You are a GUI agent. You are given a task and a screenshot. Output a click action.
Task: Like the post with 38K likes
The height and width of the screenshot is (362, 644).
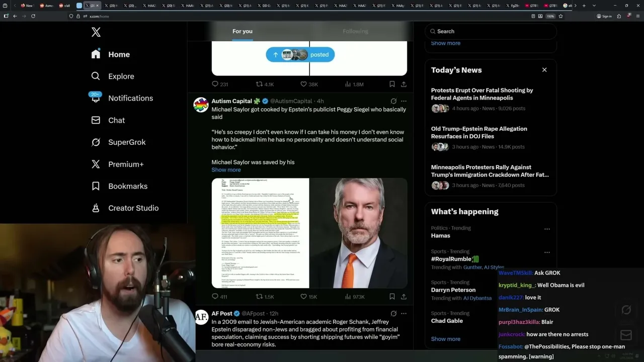coord(309,84)
